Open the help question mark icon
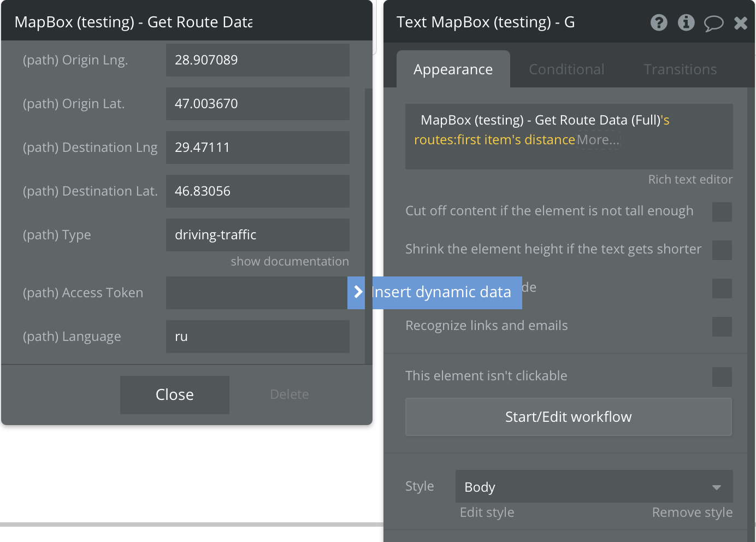This screenshot has height=542, width=756. (x=659, y=22)
